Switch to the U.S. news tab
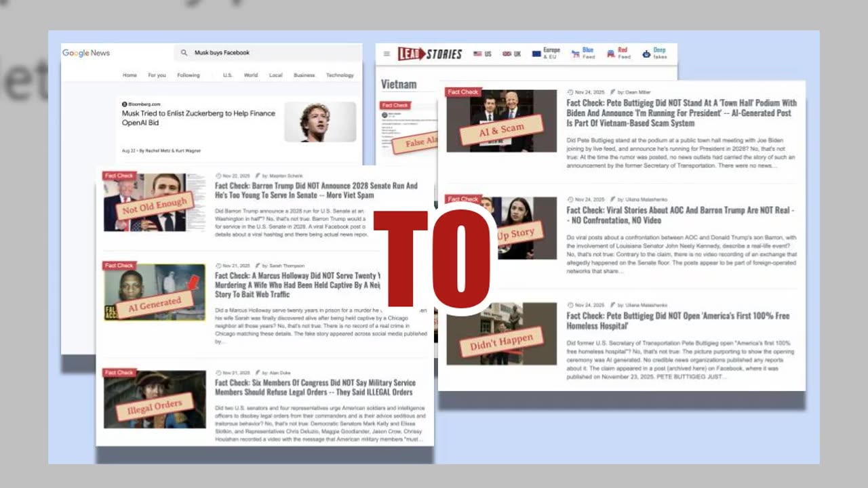Screen dimensions: 868x488 click(x=228, y=75)
